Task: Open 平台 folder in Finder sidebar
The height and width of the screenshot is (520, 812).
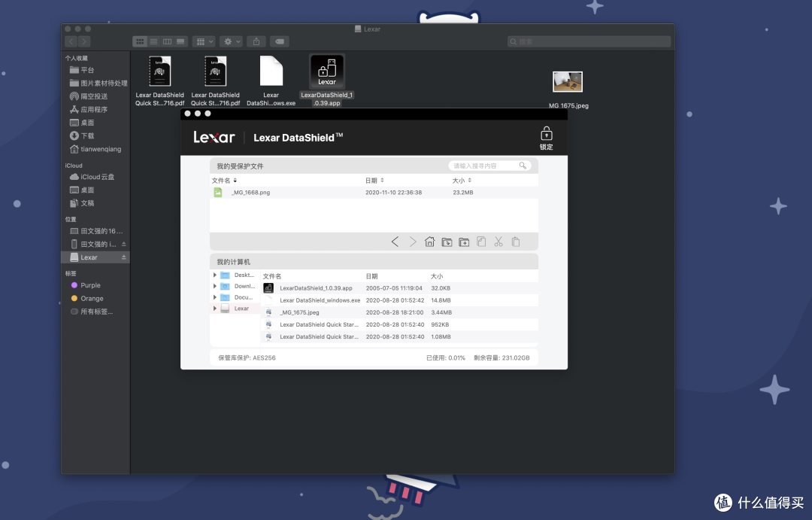Action: (82, 70)
